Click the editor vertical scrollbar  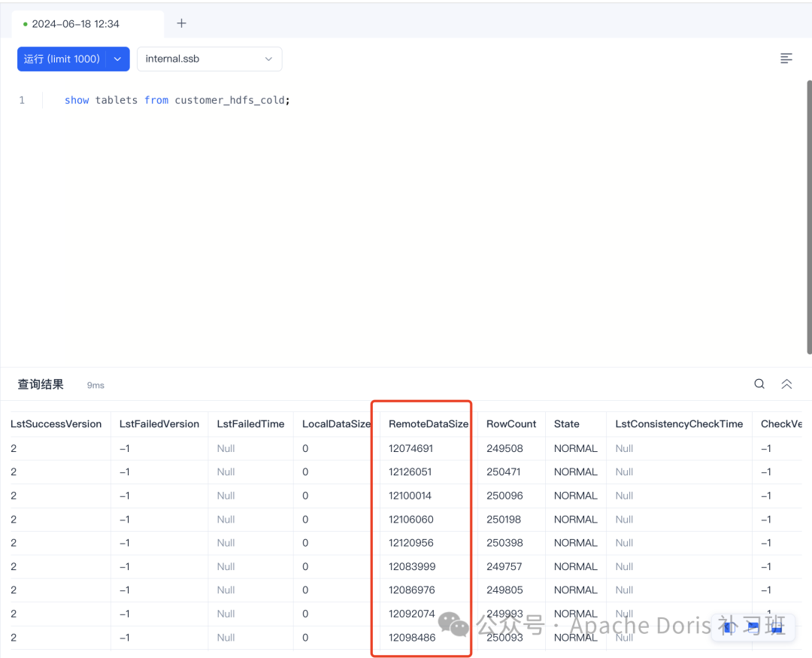(x=809, y=217)
